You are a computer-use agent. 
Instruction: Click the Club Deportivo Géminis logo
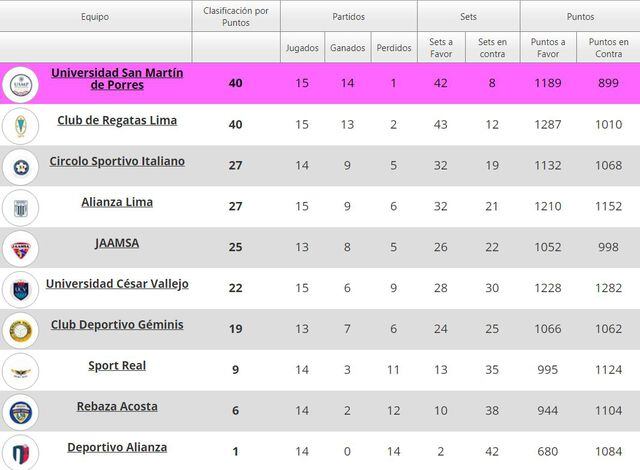tap(20, 331)
